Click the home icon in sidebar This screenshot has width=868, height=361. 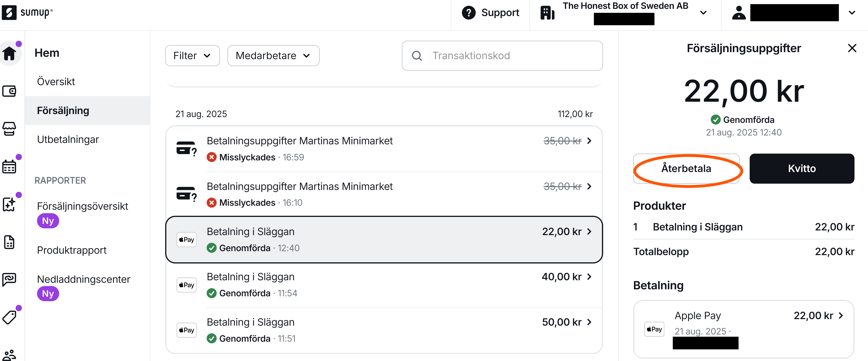(x=9, y=53)
